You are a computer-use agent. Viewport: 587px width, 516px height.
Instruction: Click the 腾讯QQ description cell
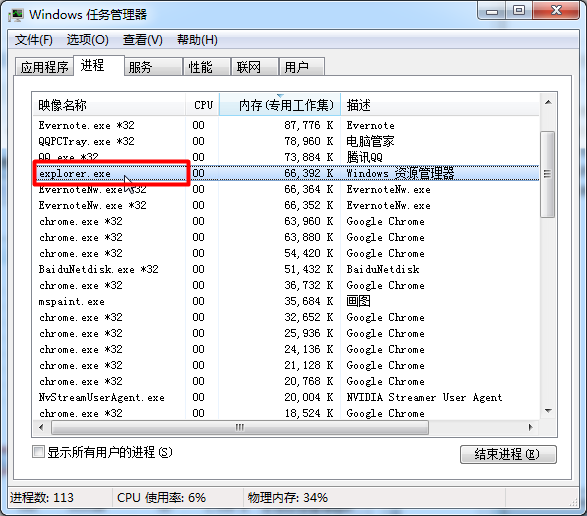pos(365,157)
